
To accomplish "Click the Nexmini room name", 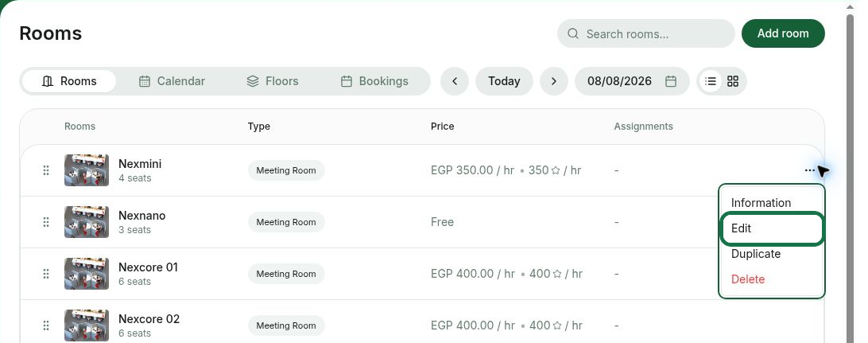I will 140,164.
